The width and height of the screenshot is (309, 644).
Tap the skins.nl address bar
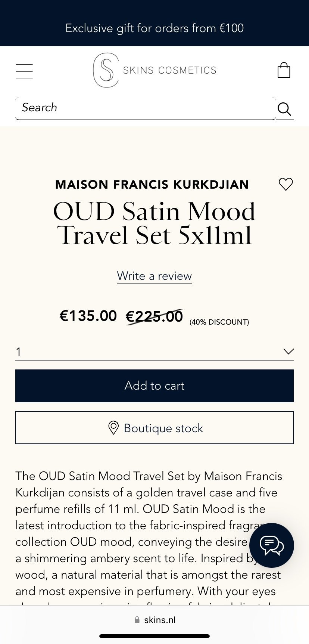point(160,620)
